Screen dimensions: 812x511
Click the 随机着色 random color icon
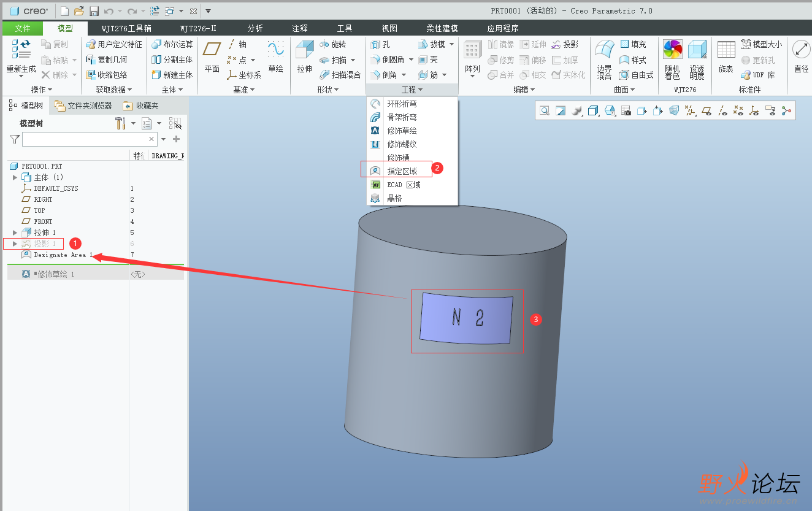point(673,60)
